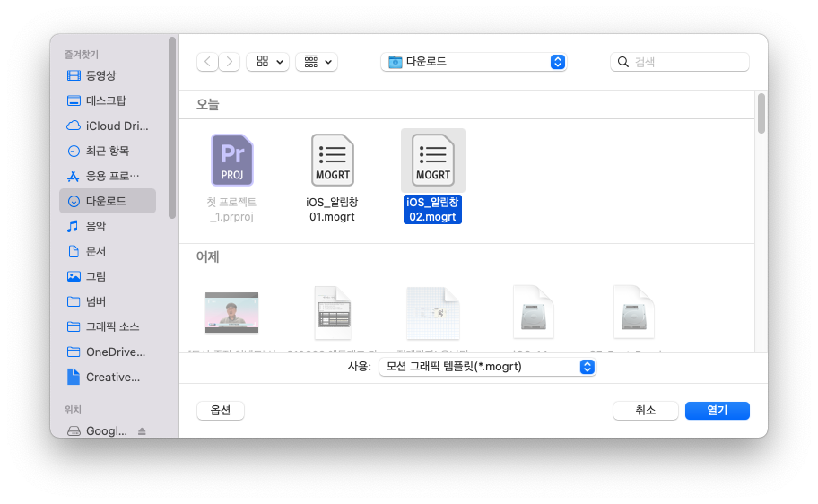
Task: Open the icon view mode dropdown
Action: coord(267,62)
